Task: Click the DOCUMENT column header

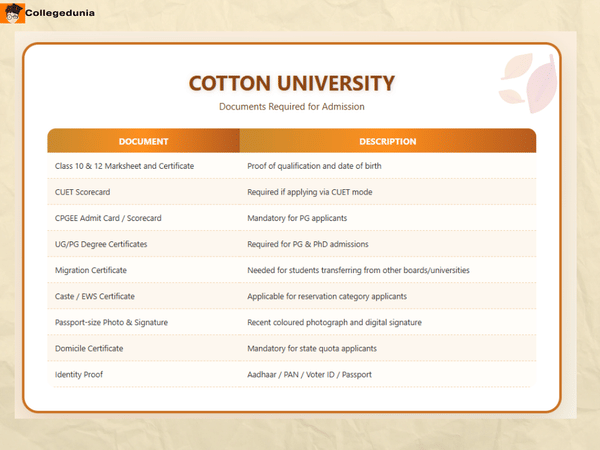Action: point(143,141)
